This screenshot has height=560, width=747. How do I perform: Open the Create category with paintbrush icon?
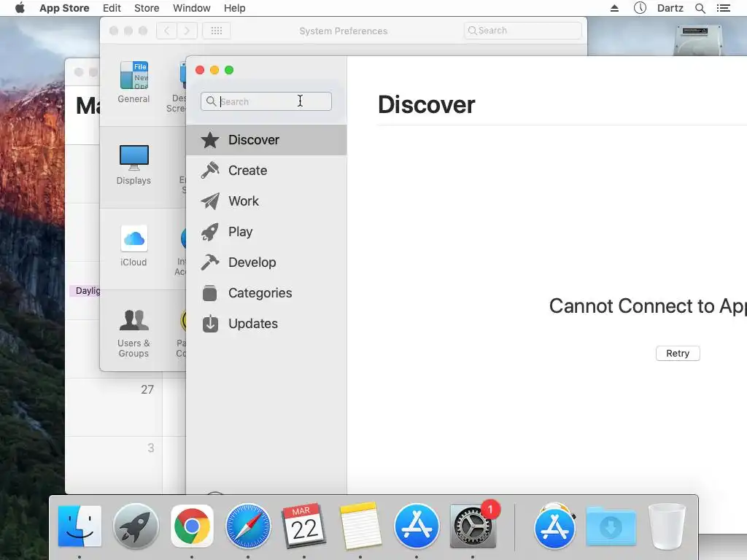[x=266, y=171]
